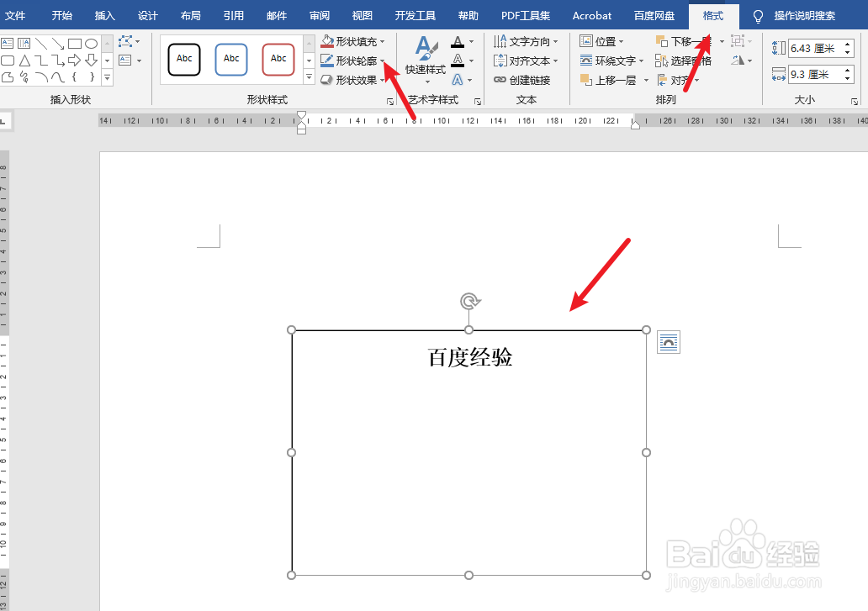Click 创建链接 button

(521, 80)
